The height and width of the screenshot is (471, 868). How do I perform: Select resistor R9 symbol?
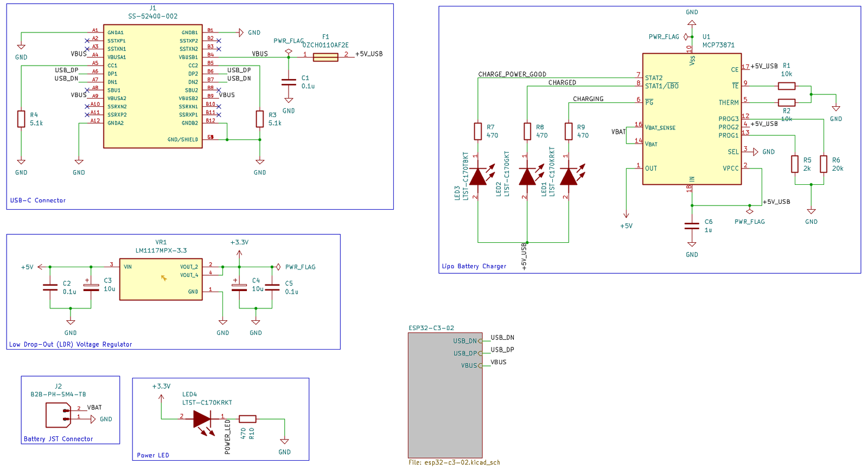coord(569,131)
